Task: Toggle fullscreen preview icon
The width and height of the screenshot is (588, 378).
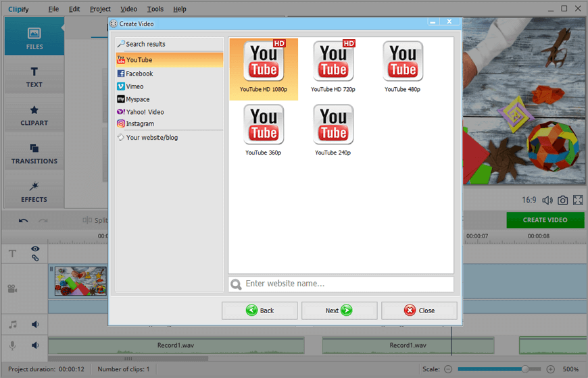Action: tap(578, 200)
